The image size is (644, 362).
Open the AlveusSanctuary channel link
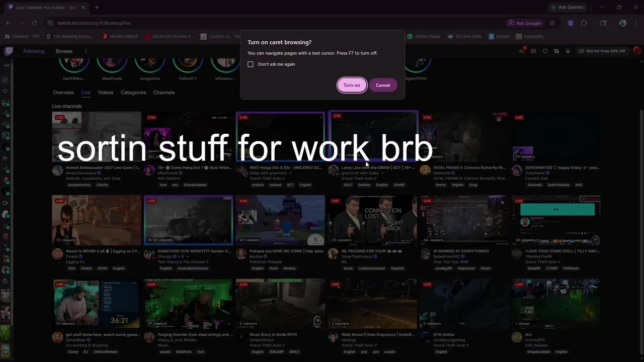click(80, 173)
